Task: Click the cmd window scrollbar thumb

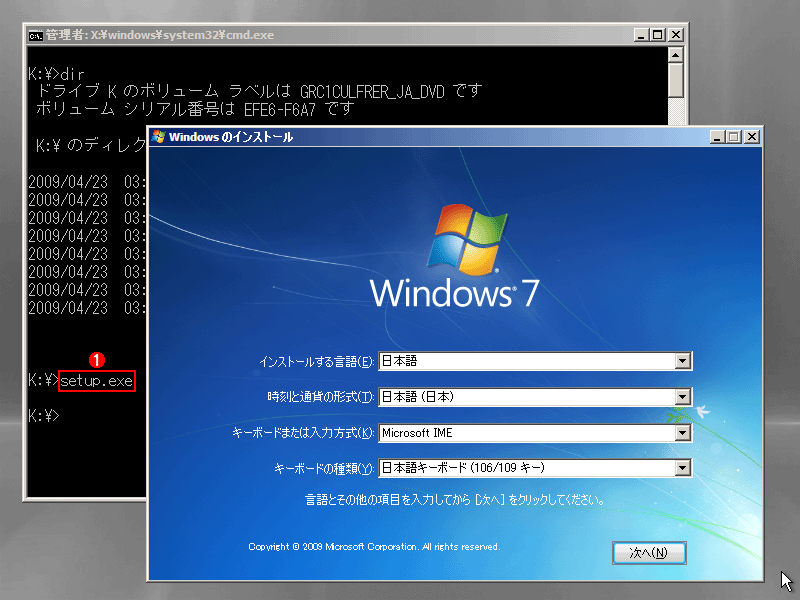Action: coord(676,80)
